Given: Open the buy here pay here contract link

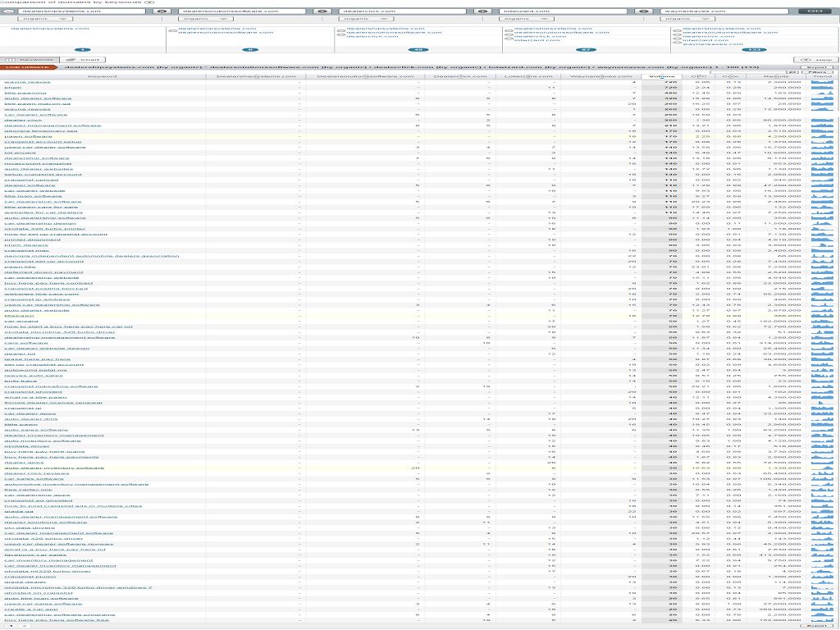Looking at the screenshot, I should pyautogui.click(x=48, y=283).
